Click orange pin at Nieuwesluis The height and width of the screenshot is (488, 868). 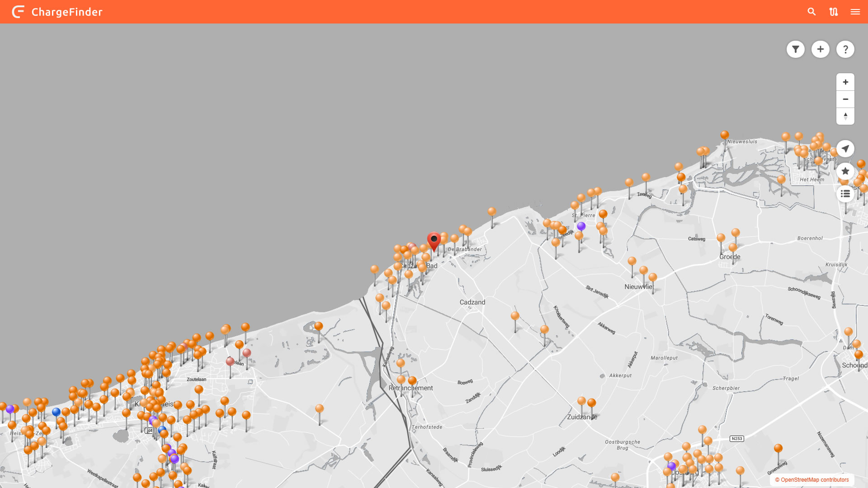click(724, 135)
